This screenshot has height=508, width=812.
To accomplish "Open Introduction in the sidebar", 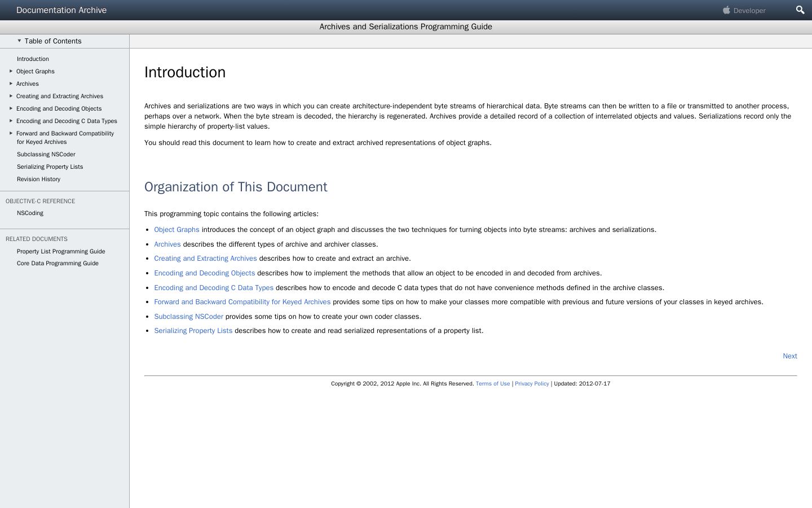I will click(x=33, y=59).
